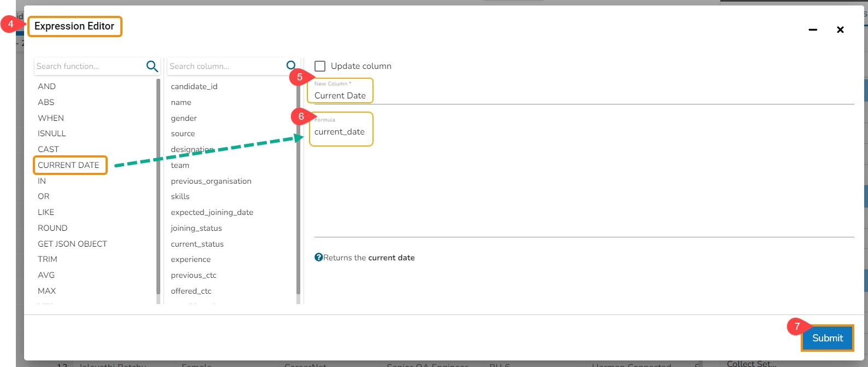Click the column search magnifier icon
Screen dimensions: 868x367
[x=291, y=66]
